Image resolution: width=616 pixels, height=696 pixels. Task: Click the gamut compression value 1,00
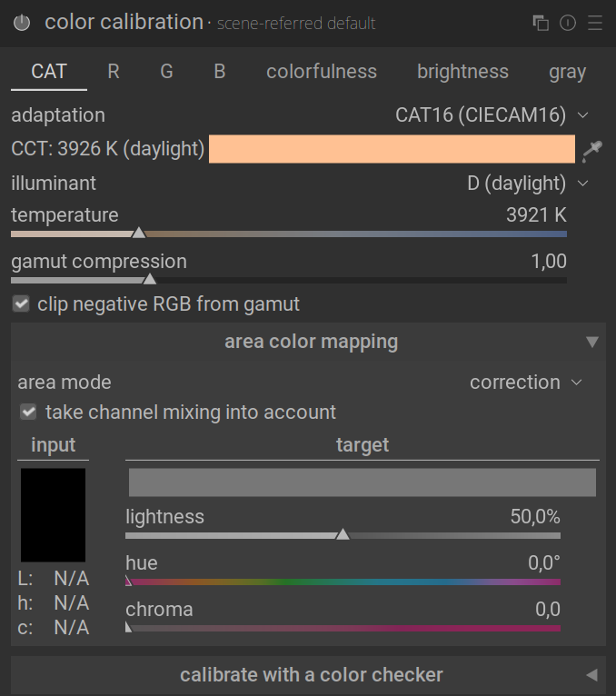coord(549,262)
